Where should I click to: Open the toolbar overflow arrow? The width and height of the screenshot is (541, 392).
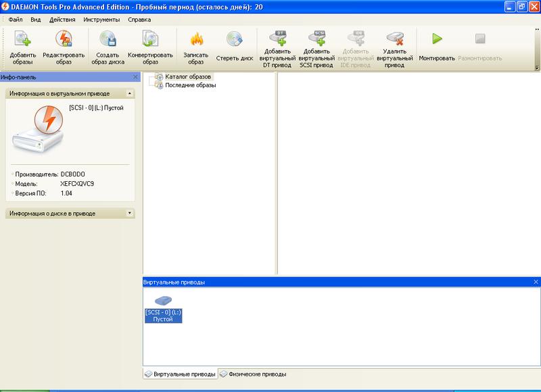pyautogui.click(x=537, y=68)
